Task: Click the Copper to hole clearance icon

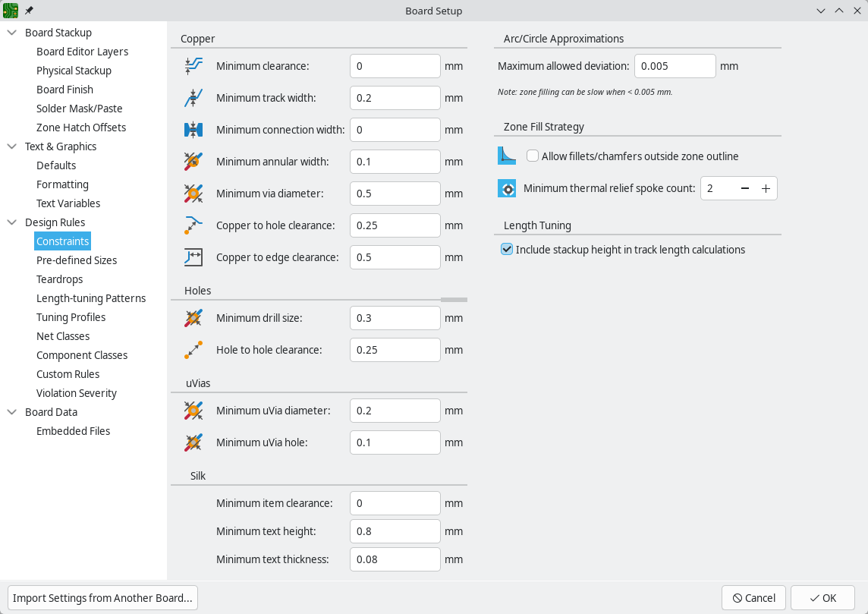Action: [193, 225]
